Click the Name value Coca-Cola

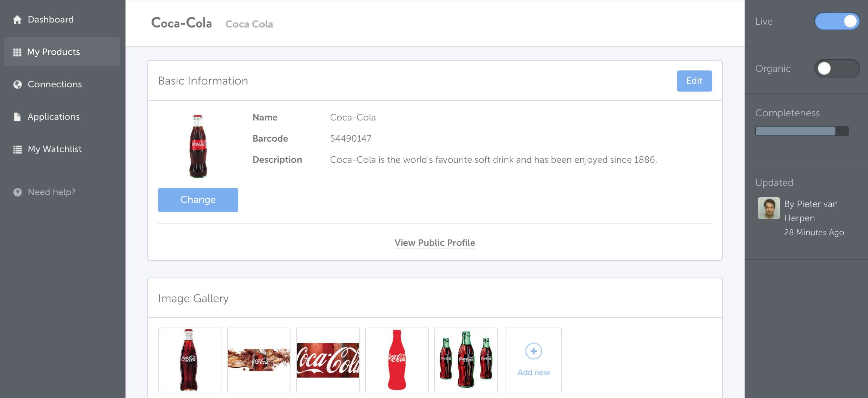pyautogui.click(x=353, y=118)
